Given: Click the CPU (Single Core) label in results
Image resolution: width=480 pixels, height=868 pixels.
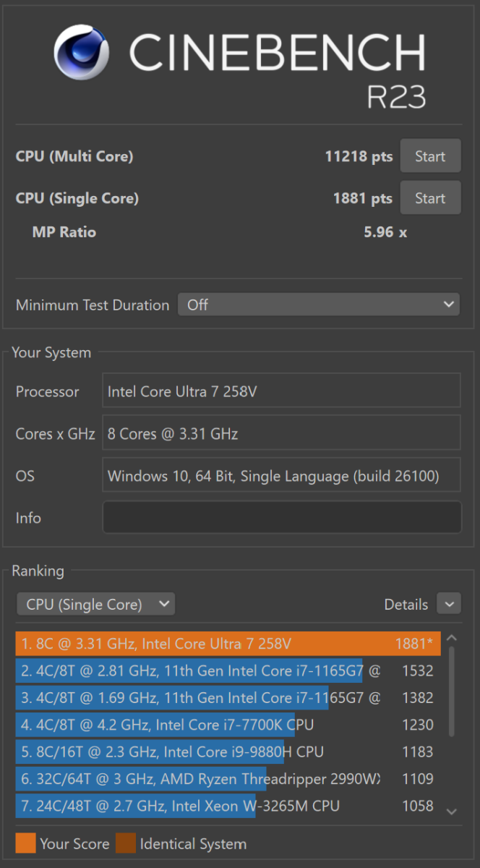Looking at the screenshot, I should (x=77, y=198).
